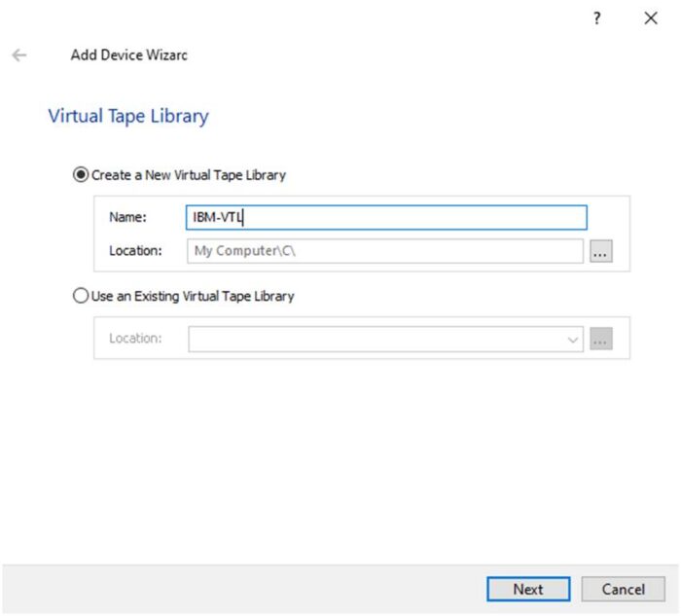This screenshot has width=681, height=616.
Task: Click the Add Device Wizard title text
Action: pyautogui.click(x=128, y=55)
